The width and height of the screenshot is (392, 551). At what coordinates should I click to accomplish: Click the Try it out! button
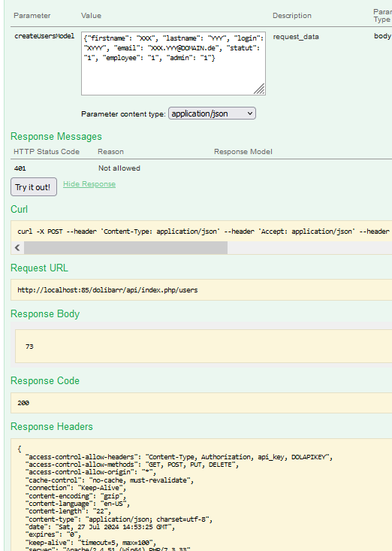coord(34,187)
